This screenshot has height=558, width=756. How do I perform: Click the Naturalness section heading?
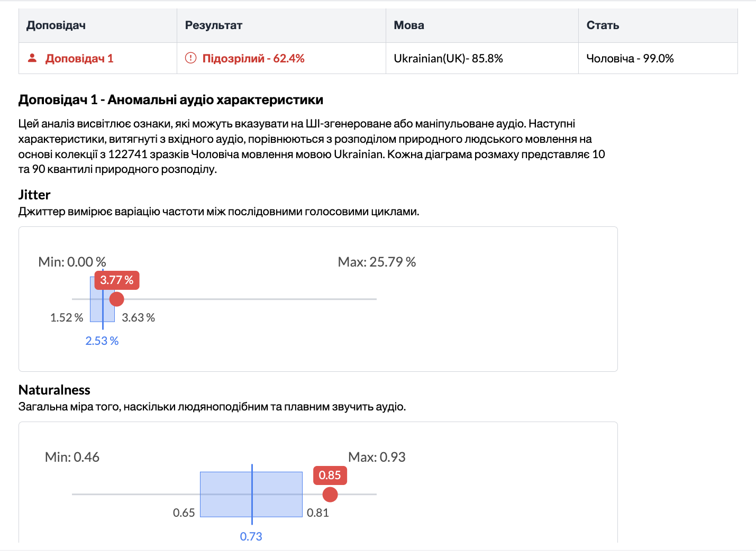[x=54, y=390]
